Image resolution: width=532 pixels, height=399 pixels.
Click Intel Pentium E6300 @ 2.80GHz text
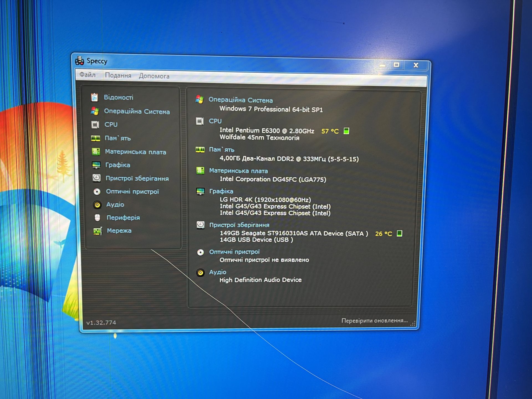[267, 131]
